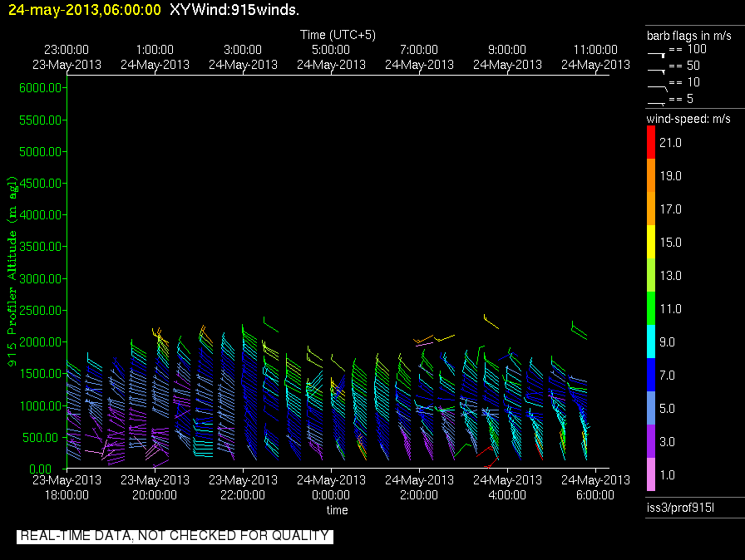Click the 'wind-speed: m/s' legend label
Screen dimensions: 745x560
pos(688,119)
